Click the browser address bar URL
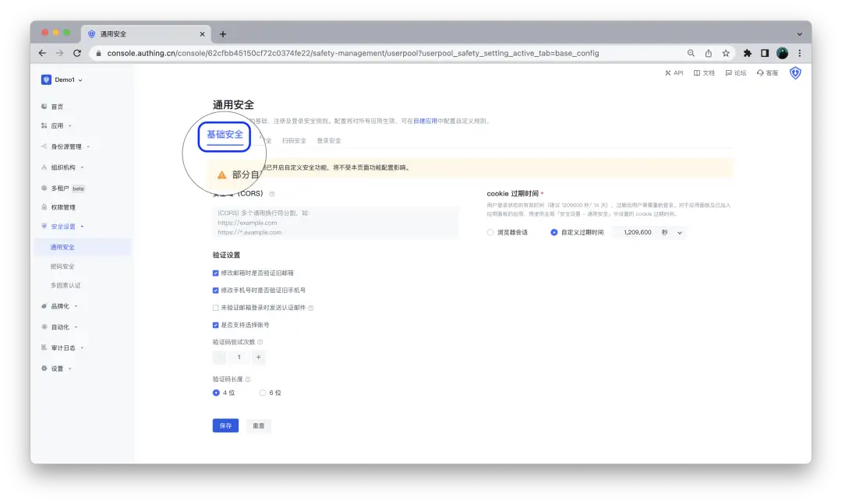The height and width of the screenshot is (504, 842). click(x=353, y=53)
